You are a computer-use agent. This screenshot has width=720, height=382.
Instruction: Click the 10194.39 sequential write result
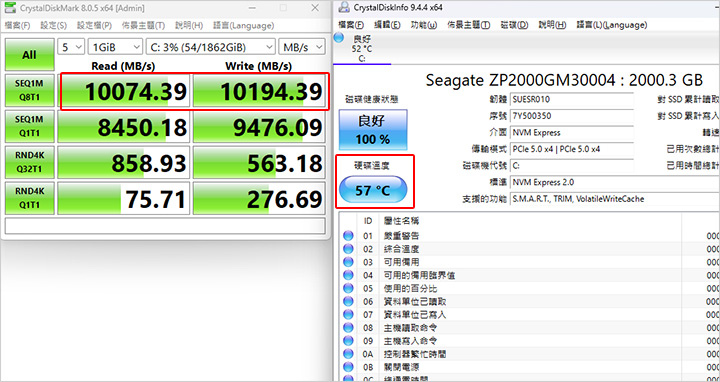point(259,91)
